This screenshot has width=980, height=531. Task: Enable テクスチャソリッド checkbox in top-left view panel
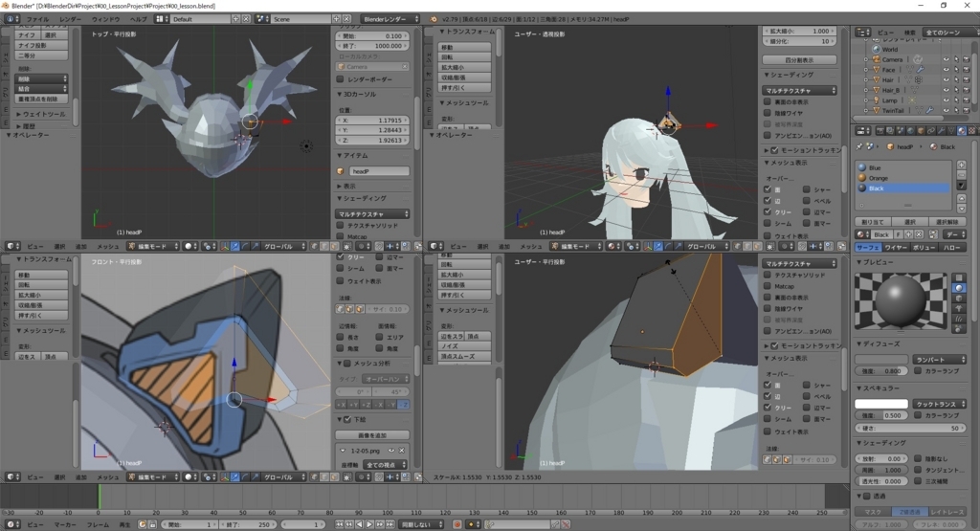340,225
